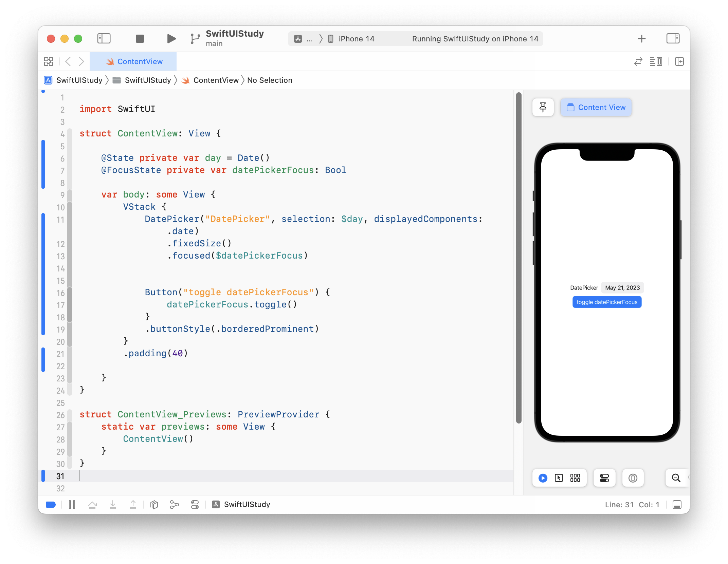Open the No Selection jump bar menu
Viewport: 728px width, 564px height.
point(269,80)
